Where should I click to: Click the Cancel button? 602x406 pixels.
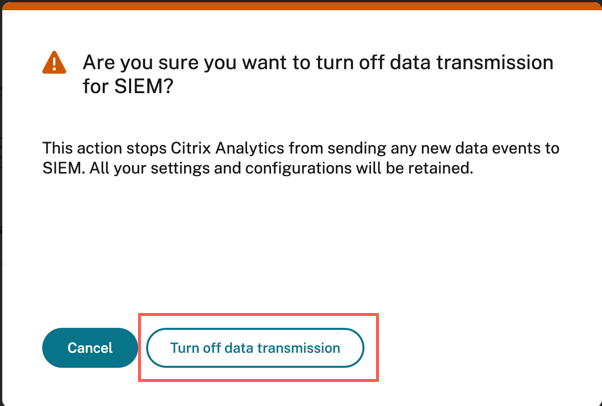pos(89,348)
